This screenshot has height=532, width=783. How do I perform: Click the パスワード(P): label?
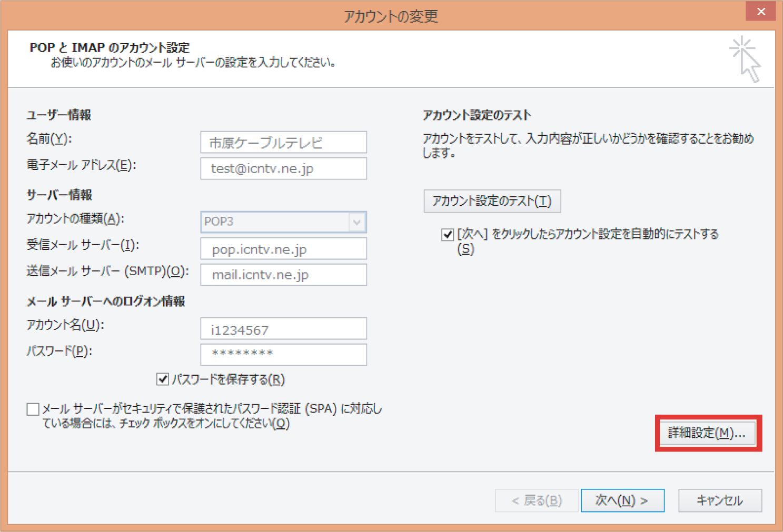point(60,351)
